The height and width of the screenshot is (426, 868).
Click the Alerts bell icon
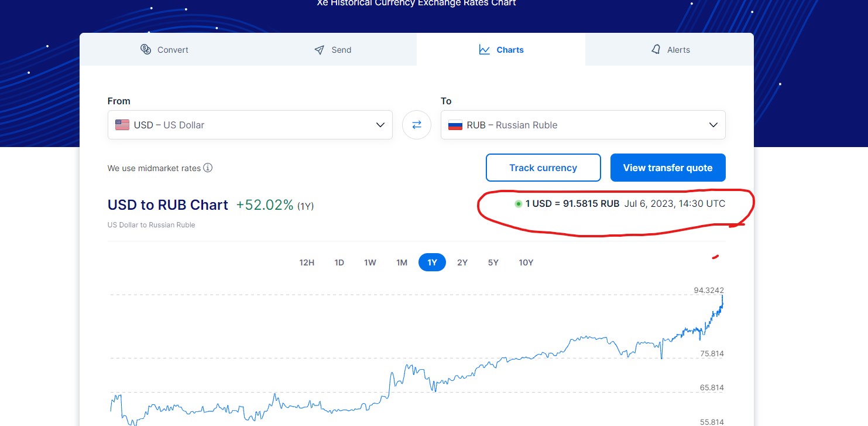[x=656, y=49]
